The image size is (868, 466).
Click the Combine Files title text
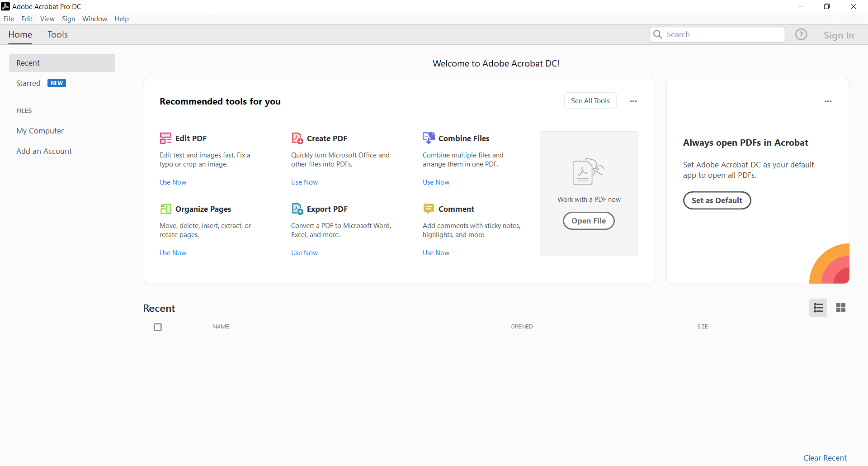click(x=464, y=138)
